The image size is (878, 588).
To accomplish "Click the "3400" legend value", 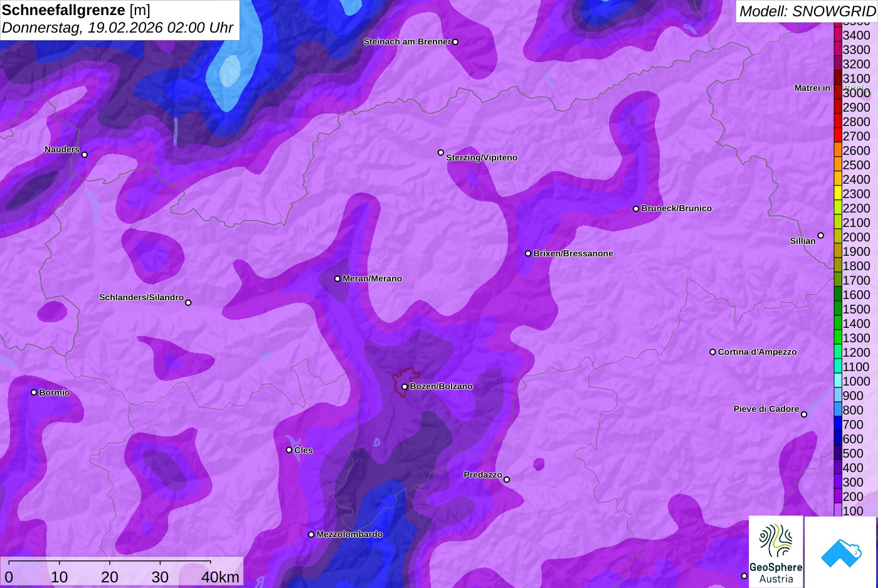I will click(x=856, y=35).
